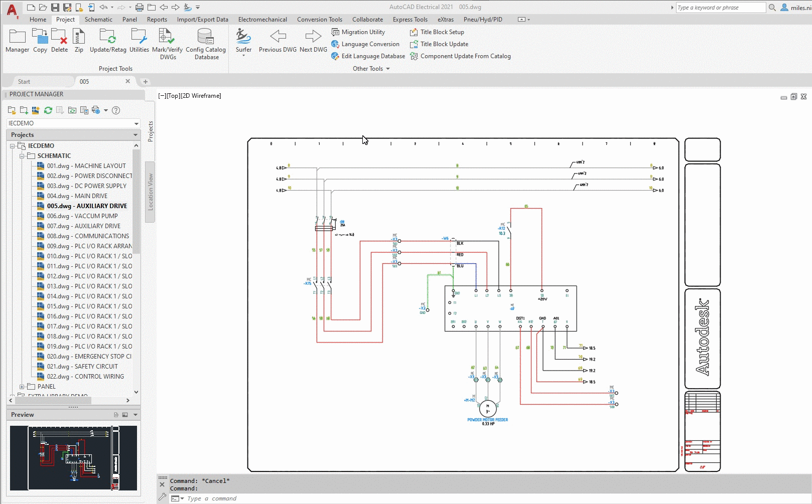This screenshot has height=504, width=812.
Task: Refresh the project list with green arrows
Action: tap(48, 110)
